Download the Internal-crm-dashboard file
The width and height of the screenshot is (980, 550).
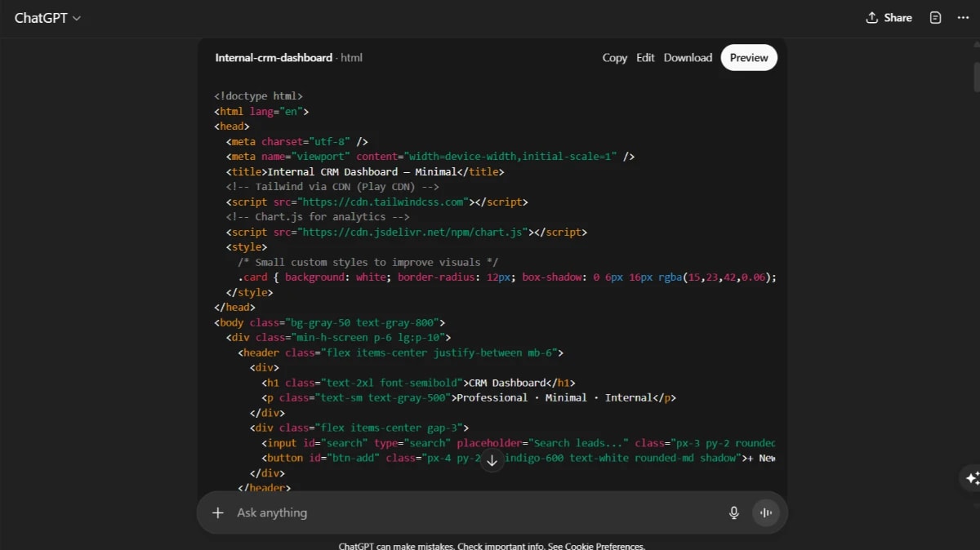(688, 57)
